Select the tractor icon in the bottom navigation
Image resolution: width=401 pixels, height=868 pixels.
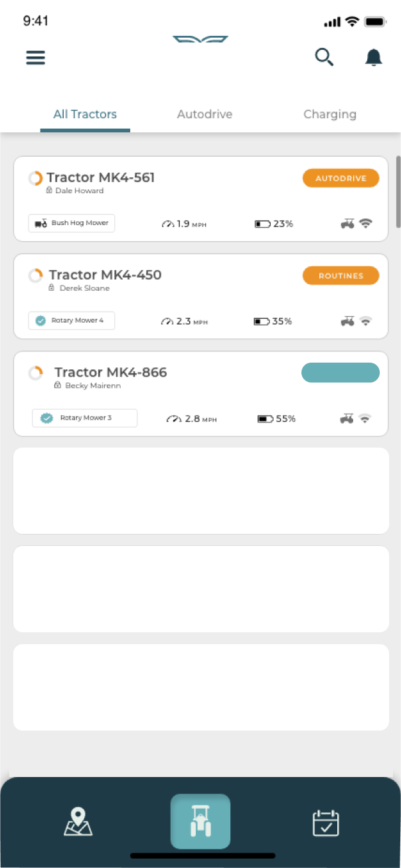(200, 822)
